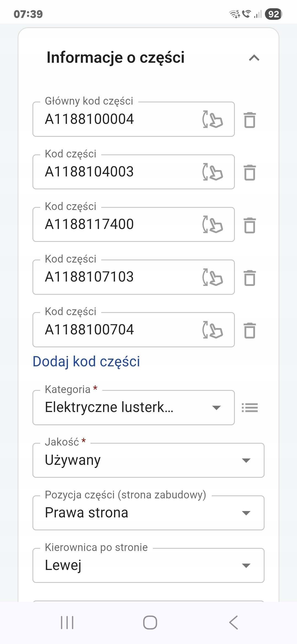The image size is (297, 644).
Task: Delete part code A1188107103
Action: pos(250,278)
